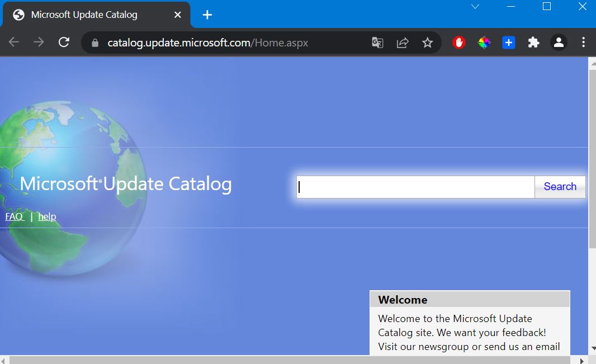Click the browser Forward arrow
The height and width of the screenshot is (364, 596).
(39, 42)
